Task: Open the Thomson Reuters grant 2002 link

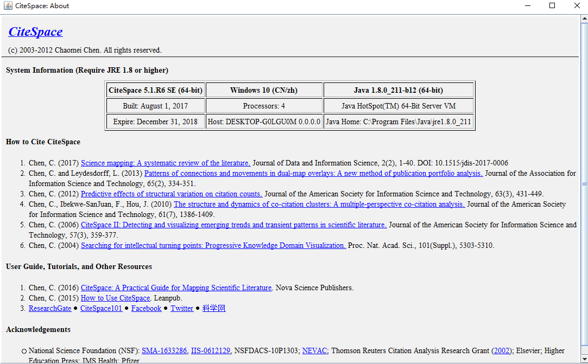Action: (502, 350)
